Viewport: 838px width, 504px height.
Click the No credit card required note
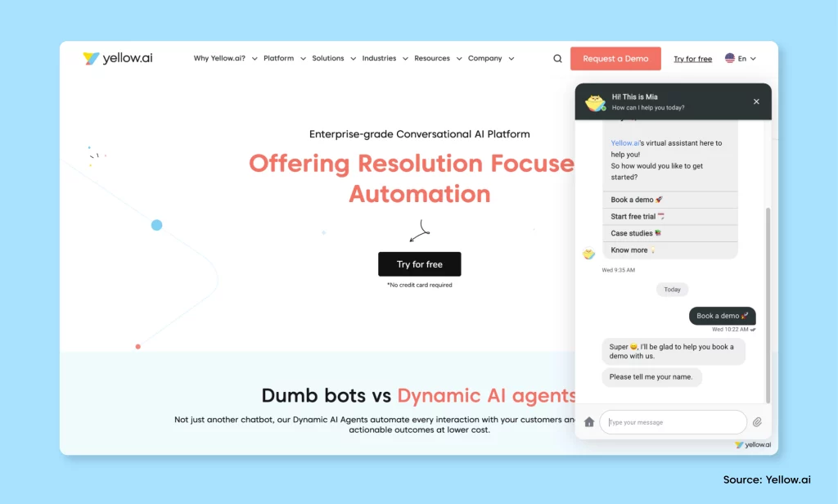tap(420, 285)
